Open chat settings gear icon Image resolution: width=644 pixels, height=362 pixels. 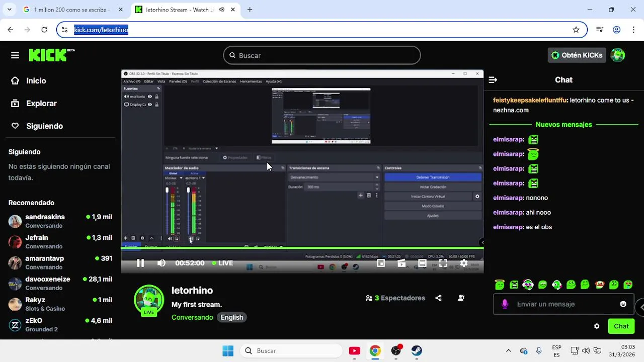click(x=597, y=326)
